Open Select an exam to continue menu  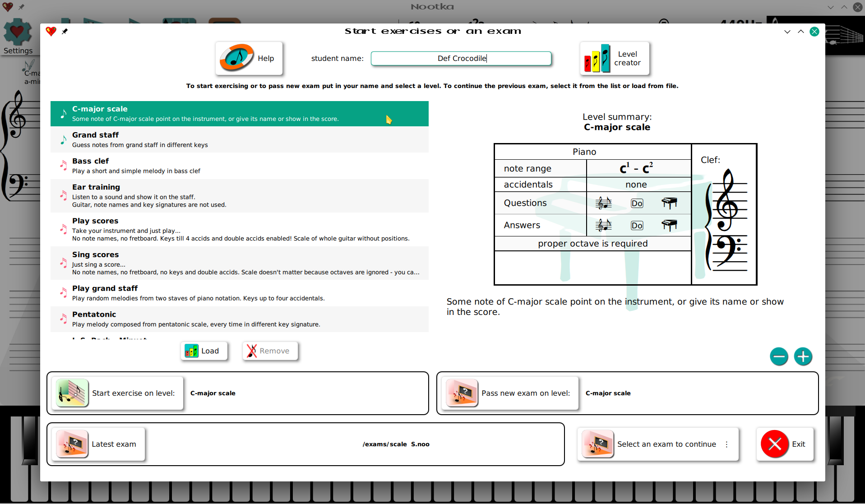(x=658, y=444)
